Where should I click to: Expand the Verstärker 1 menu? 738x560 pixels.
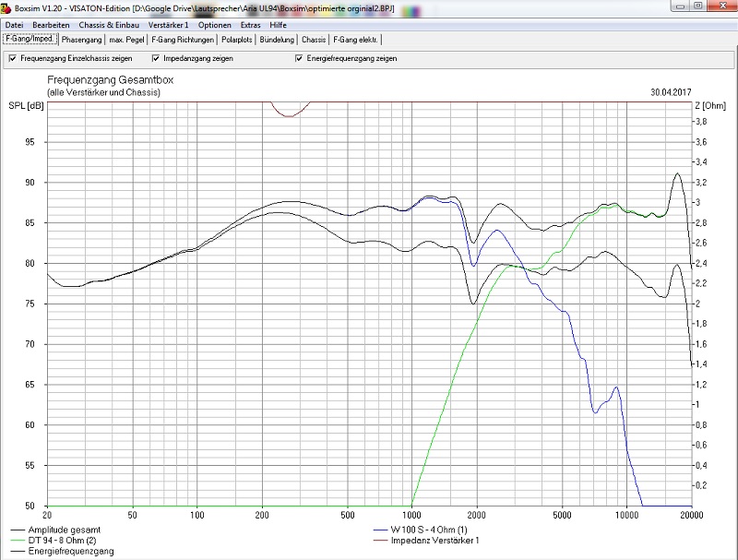pos(168,24)
